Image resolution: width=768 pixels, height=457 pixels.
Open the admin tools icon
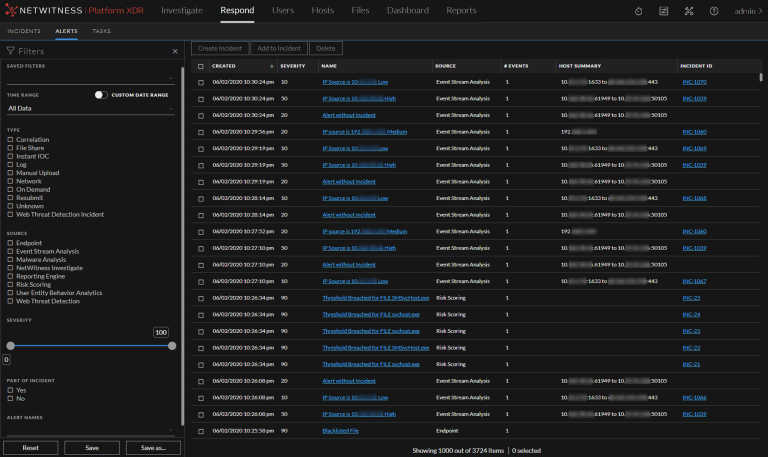pos(689,11)
